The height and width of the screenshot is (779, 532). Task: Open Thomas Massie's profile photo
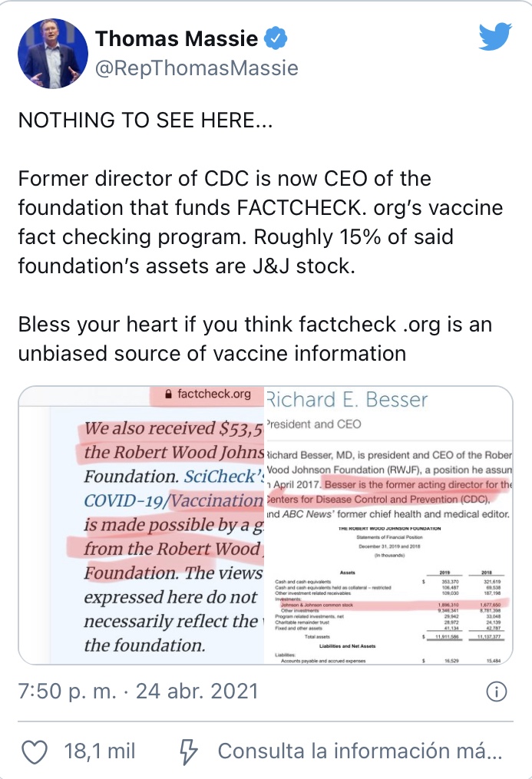click(x=52, y=54)
